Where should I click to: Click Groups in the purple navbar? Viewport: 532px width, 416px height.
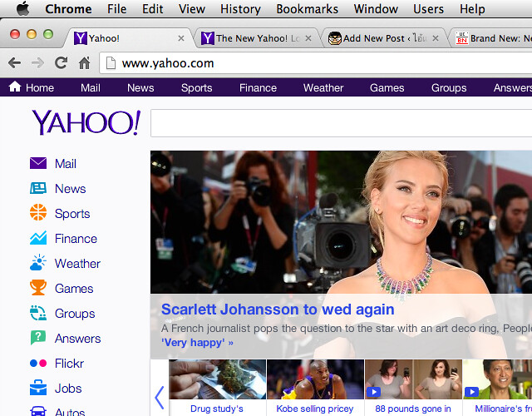click(x=449, y=88)
